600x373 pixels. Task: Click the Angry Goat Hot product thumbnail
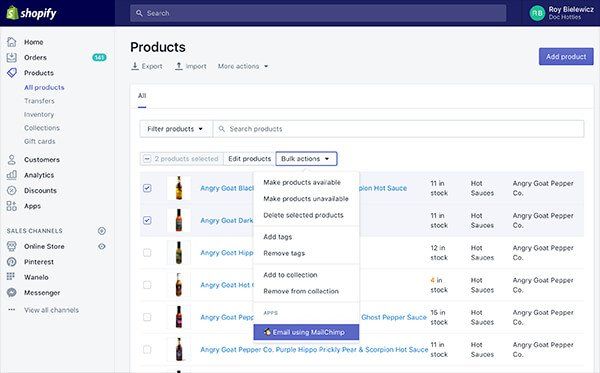(179, 285)
